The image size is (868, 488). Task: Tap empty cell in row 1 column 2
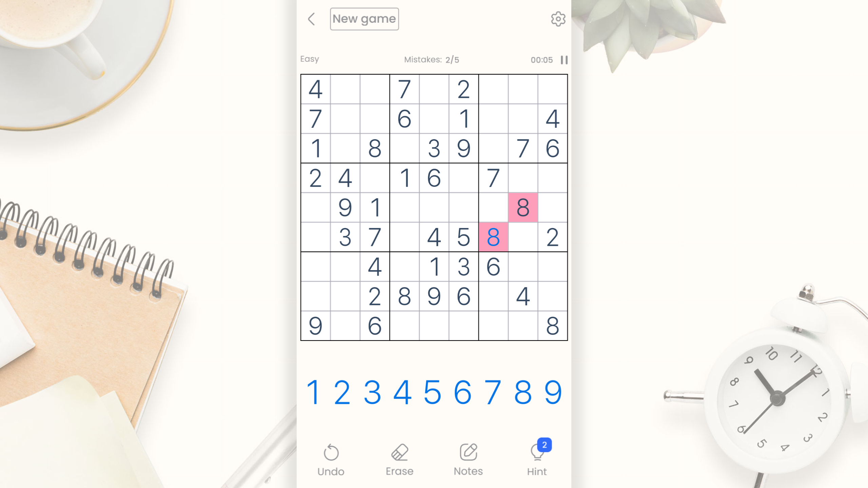click(345, 89)
